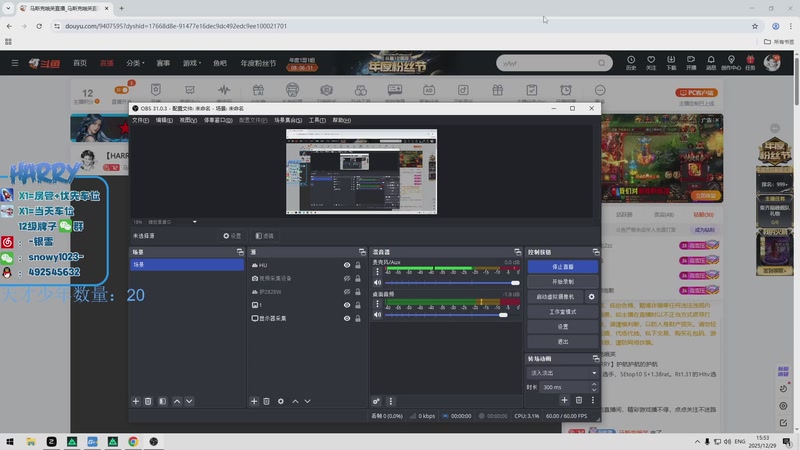Open 桌面音频 channel options menu

[378, 304]
